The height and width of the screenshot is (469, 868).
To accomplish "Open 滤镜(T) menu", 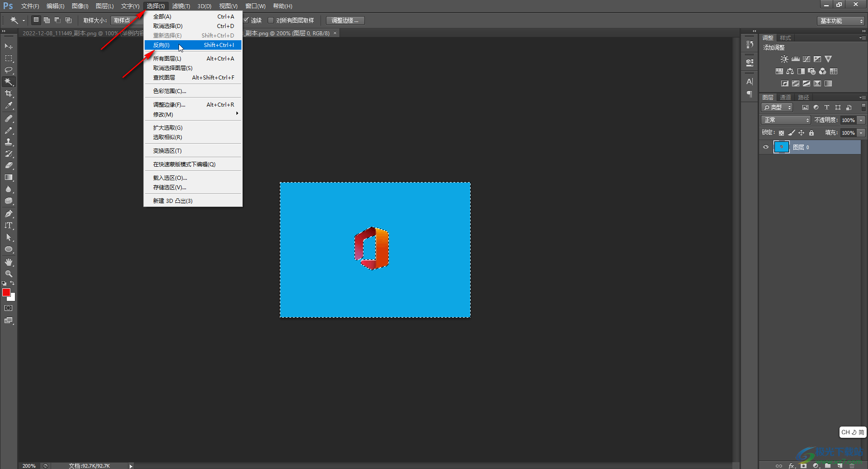I will pos(181,6).
